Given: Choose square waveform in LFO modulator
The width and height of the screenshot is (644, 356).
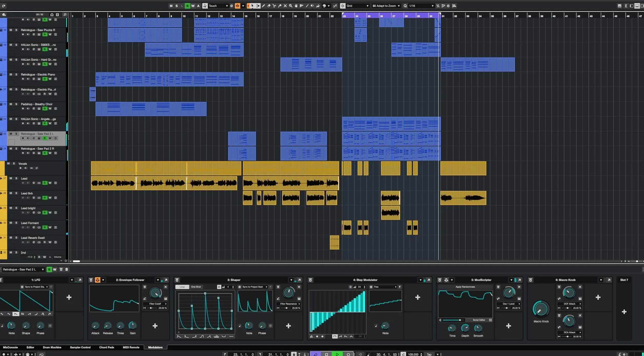Looking at the screenshot, I should pos(23,314).
